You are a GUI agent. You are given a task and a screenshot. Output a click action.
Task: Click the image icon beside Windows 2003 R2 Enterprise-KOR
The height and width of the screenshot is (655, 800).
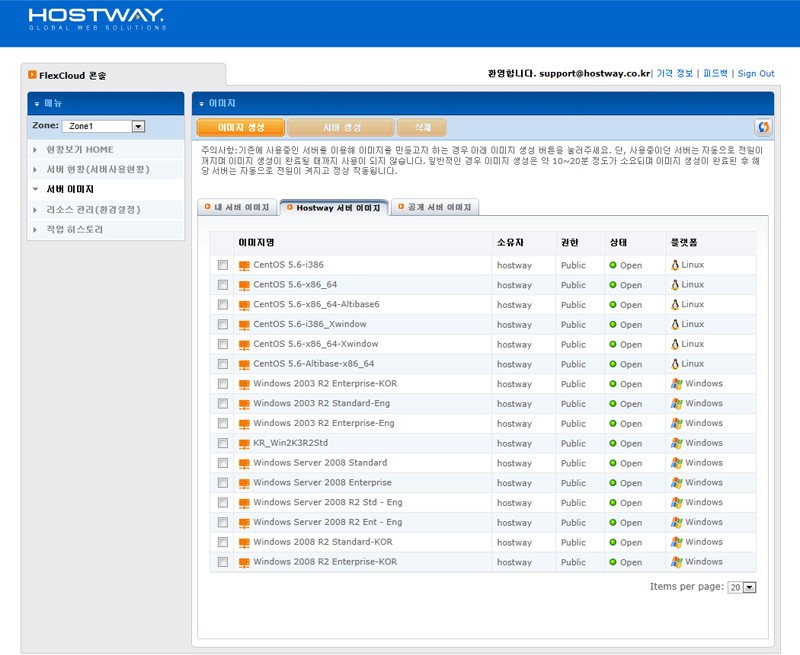click(244, 384)
